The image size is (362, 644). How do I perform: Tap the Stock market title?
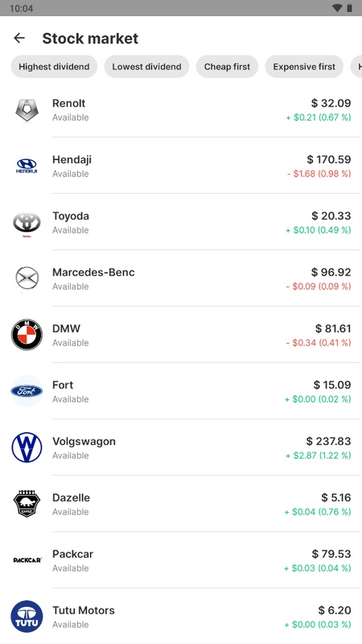90,38
